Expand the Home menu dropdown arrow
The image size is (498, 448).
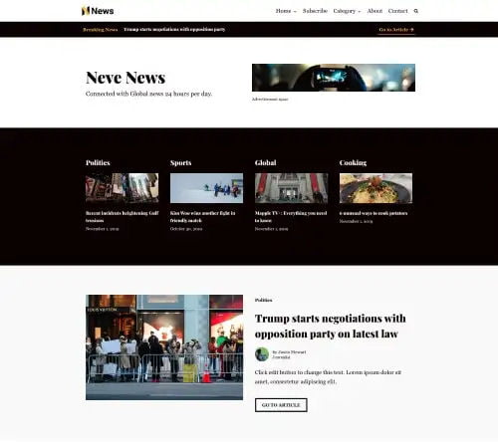[295, 11]
